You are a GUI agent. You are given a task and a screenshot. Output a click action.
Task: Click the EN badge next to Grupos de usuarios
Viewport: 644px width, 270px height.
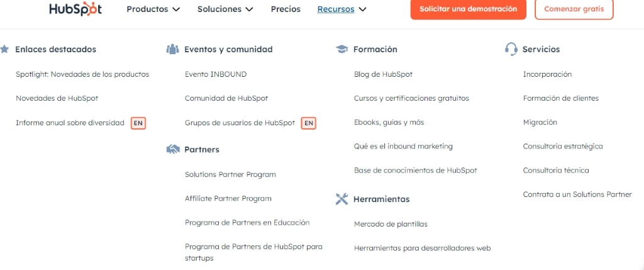tap(308, 123)
